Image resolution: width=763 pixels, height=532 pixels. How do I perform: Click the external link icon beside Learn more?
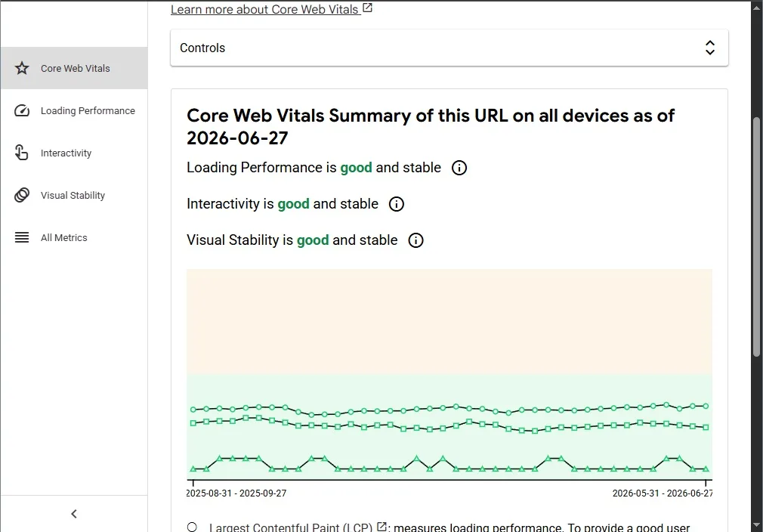[x=367, y=8]
